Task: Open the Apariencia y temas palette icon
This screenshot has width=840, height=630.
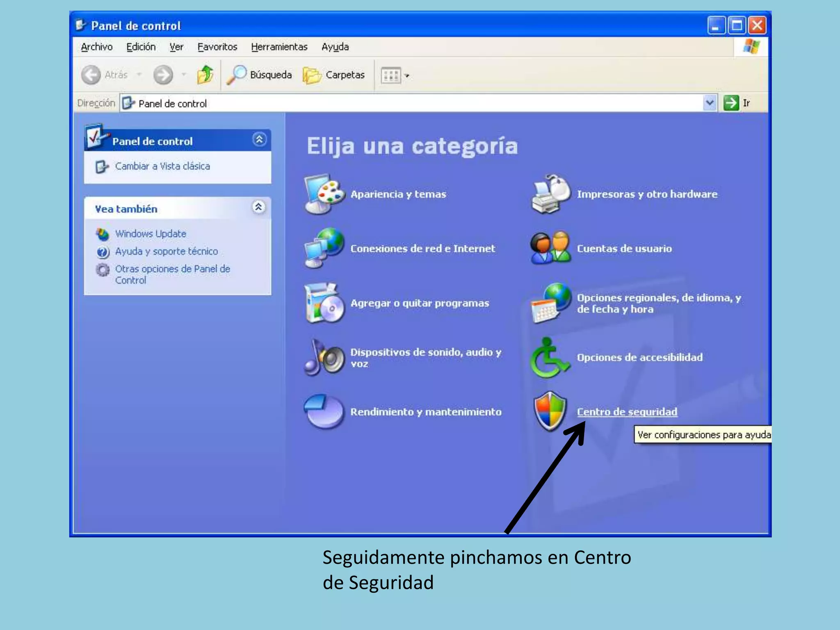Action: pyautogui.click(x=324, y=194)
